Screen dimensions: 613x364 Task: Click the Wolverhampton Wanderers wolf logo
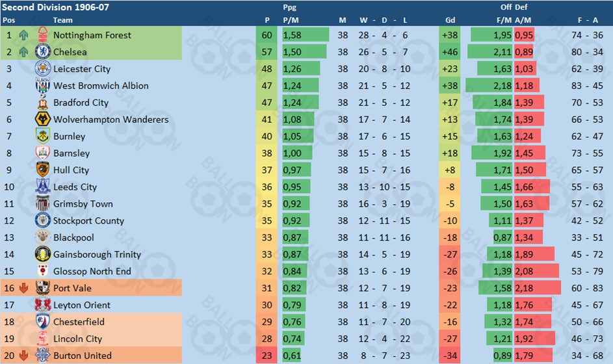[43, 119]
